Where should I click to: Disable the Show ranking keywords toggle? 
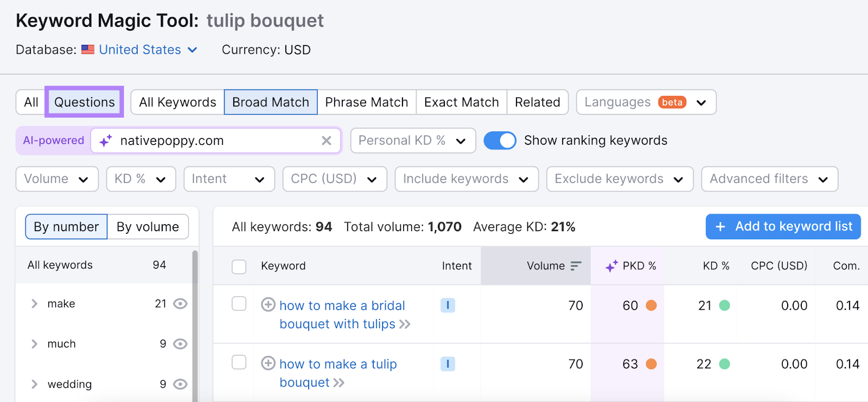500,140
